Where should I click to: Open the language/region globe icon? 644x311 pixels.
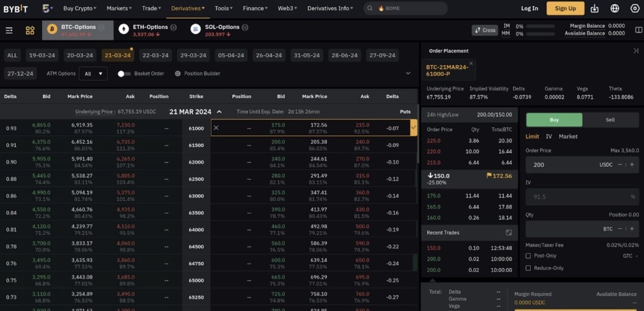point(614,8)
